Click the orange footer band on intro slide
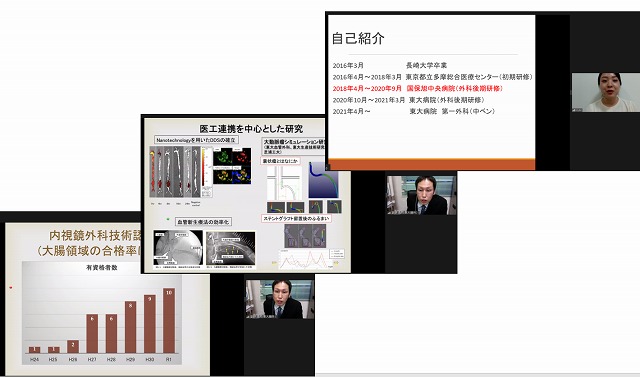The width and height of the screenshot is (640, 377). [x=432, y=164]
